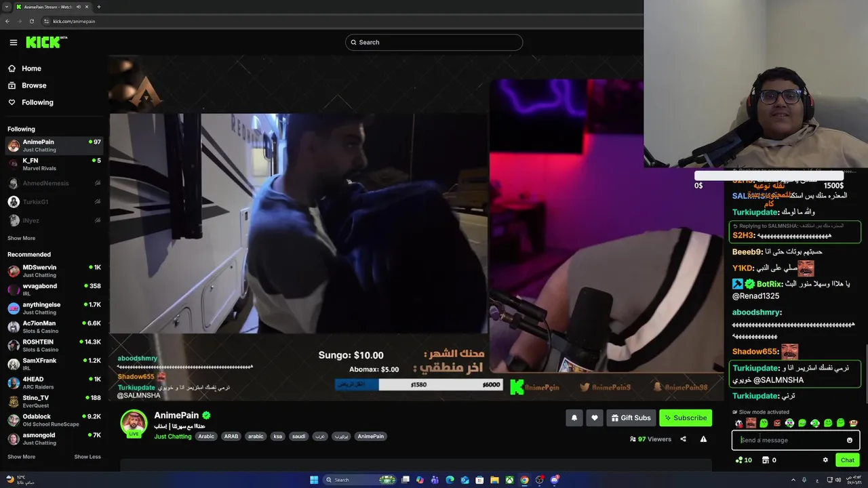This screenshot has width=868, height=488.
Task: Send message with Chat button
Action: click(848, 460)
